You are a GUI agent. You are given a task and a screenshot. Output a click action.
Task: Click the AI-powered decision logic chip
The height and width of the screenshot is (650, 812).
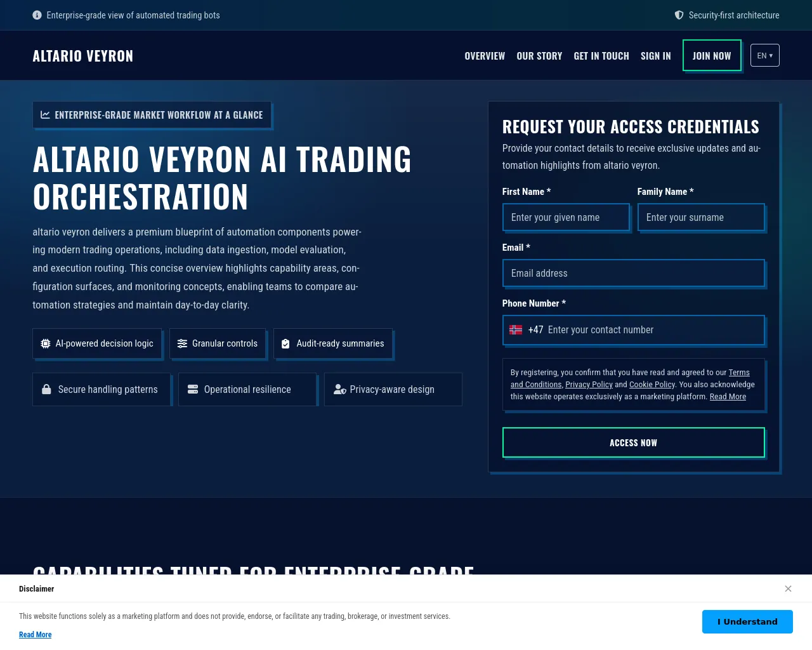(x=97, y=343)
